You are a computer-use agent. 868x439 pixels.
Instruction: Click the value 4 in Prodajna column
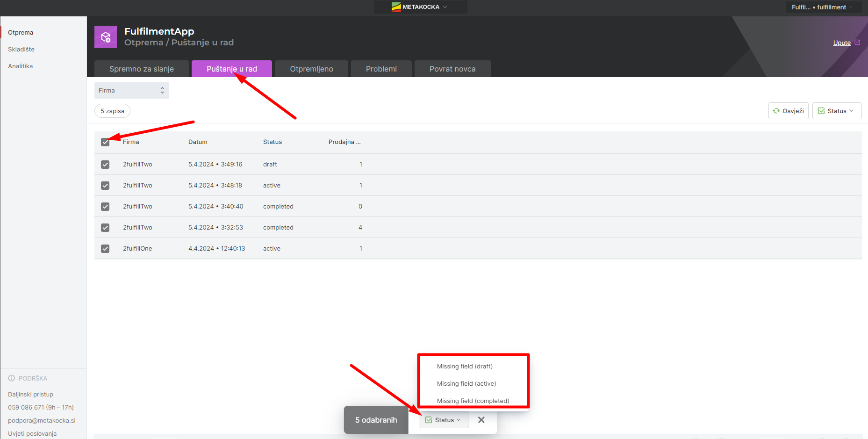click(x=360, y=228)
